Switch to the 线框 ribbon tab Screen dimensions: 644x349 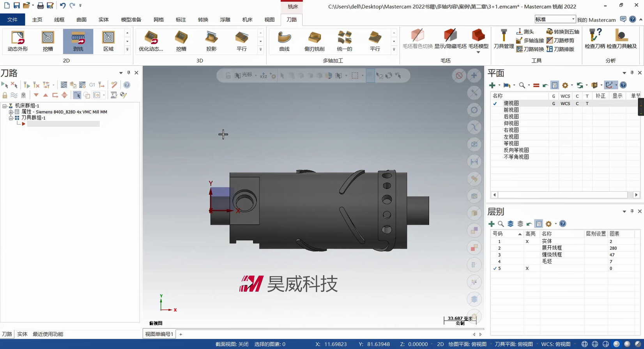(x=59, y=19)
